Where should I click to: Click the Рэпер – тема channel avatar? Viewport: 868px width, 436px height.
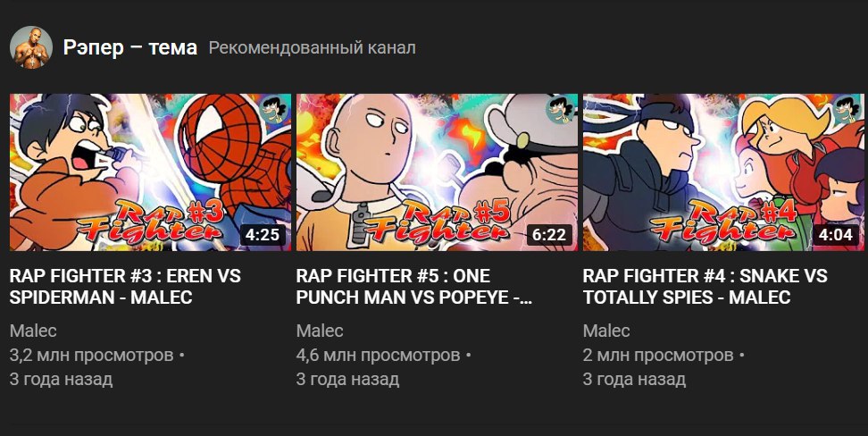31,47
